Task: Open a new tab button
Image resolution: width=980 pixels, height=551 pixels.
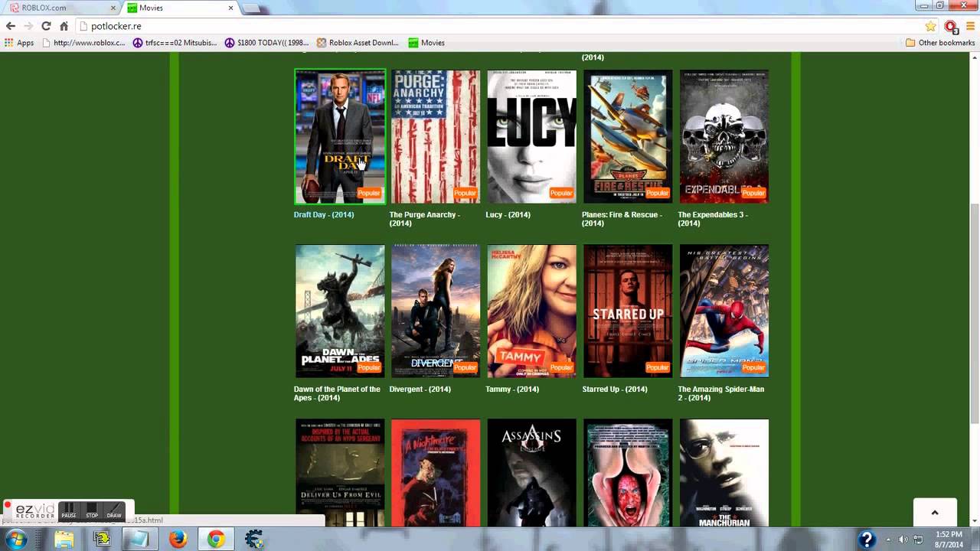Action: point(252,8)
